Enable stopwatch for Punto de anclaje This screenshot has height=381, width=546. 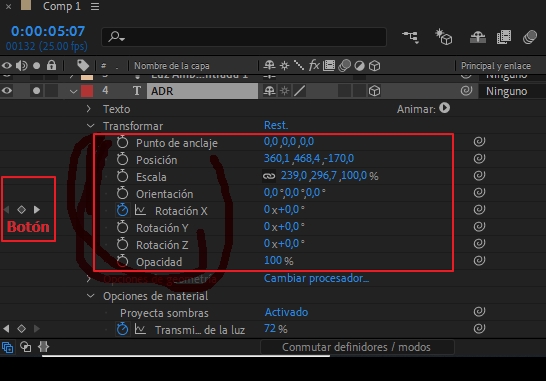122,142
